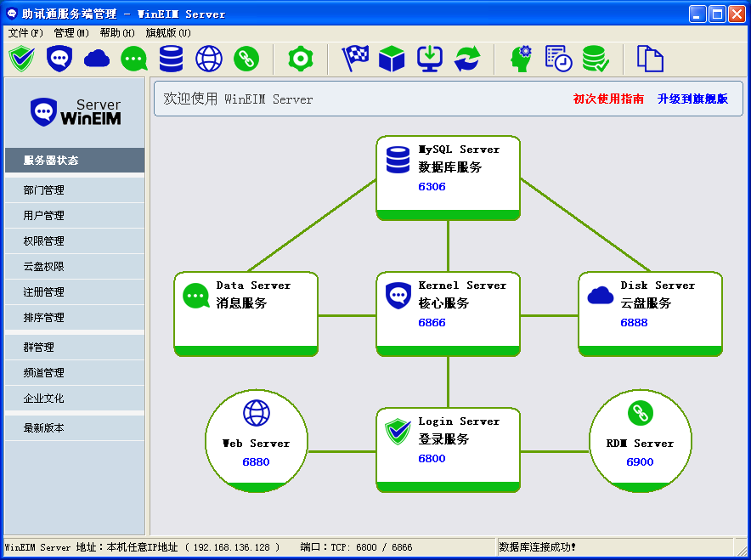Open the 初次使用指南 link
The image size is (751, 560).
[x=608, y=99]
